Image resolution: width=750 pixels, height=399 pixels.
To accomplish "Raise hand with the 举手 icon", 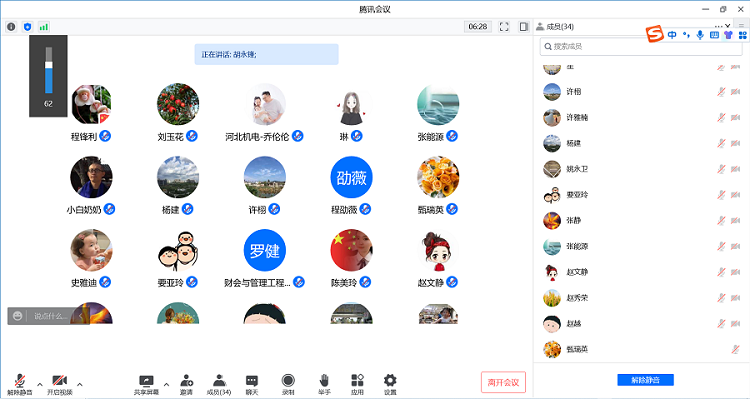I will coord(324,384).
